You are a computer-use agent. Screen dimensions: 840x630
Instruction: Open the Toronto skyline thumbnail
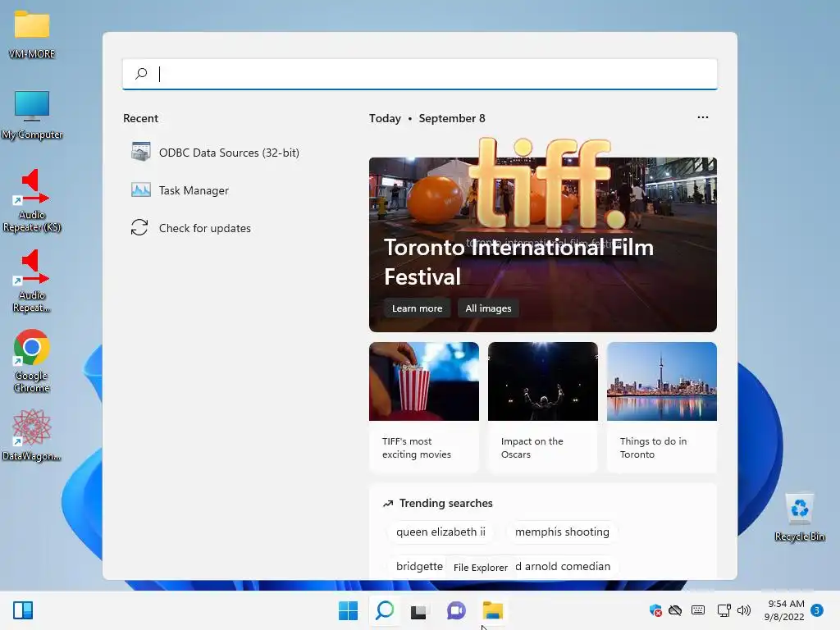(662, 381)
